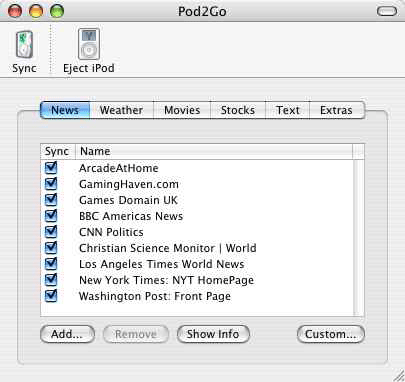Select the ArcadeAtHome row text
This screenshot has width=405, height=382.
pyautogui.click(x=118, y=168)
